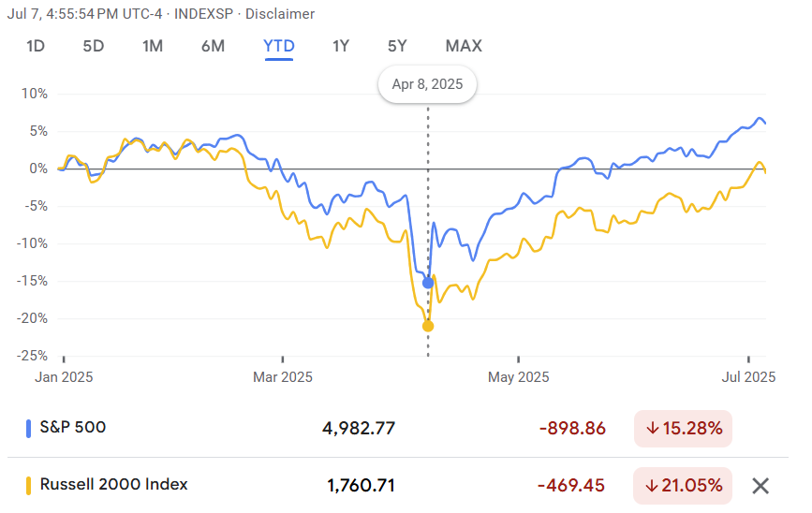The height and width of the screenshot is (513, 812).
Task: Click the Apr 8, 2025 date tooltip
Action: [428, 84]
